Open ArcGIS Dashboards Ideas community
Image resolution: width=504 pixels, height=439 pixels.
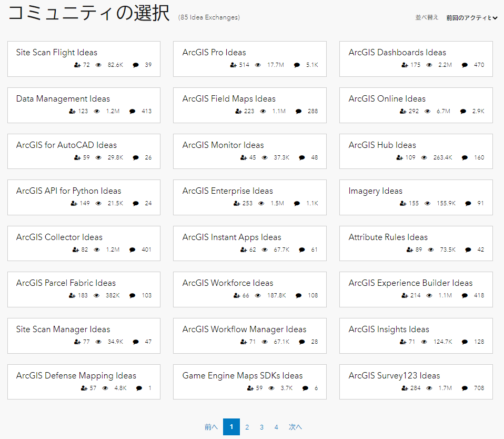[x=397, y=53]
